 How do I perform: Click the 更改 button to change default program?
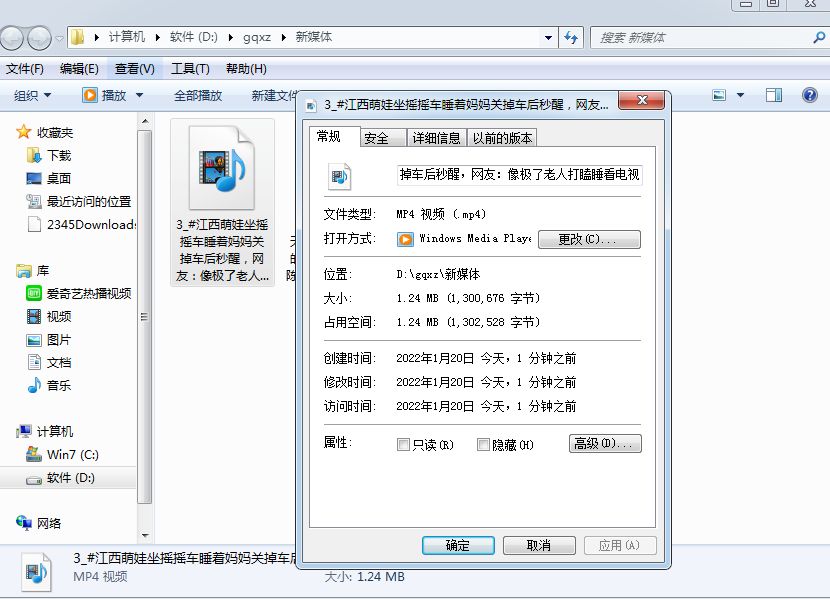click(x=588, y=239)
